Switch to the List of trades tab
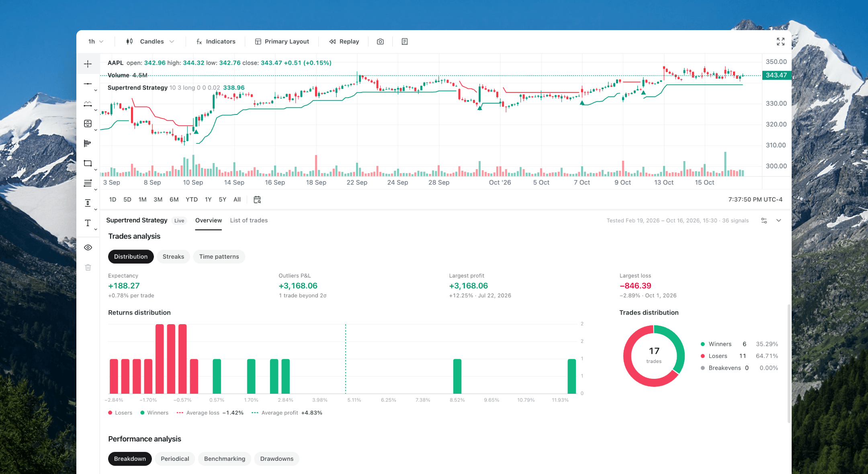This screenshot has width=868, height=474. click(x=249, y=220)
